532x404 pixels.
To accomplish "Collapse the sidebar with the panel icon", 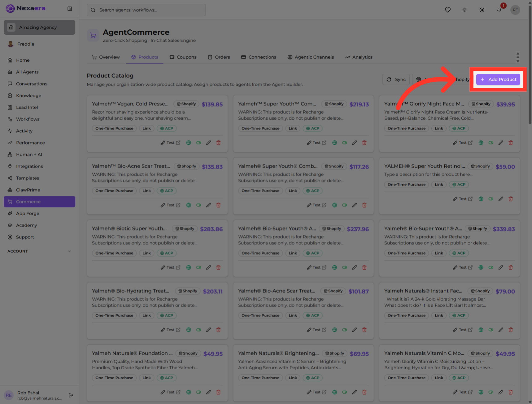I will coord(70,9).
